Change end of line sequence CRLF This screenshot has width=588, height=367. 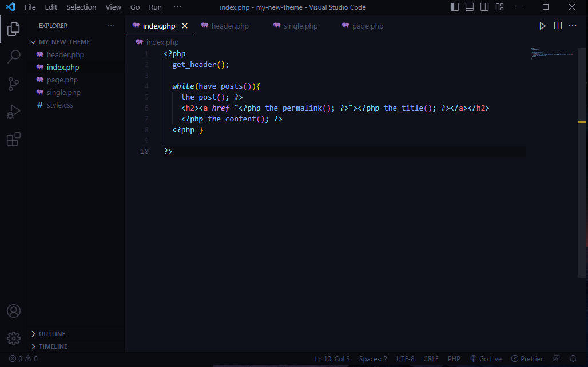431,359
